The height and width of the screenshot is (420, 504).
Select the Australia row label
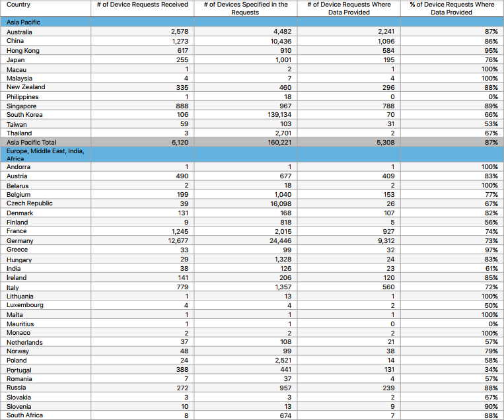[19, 32]
